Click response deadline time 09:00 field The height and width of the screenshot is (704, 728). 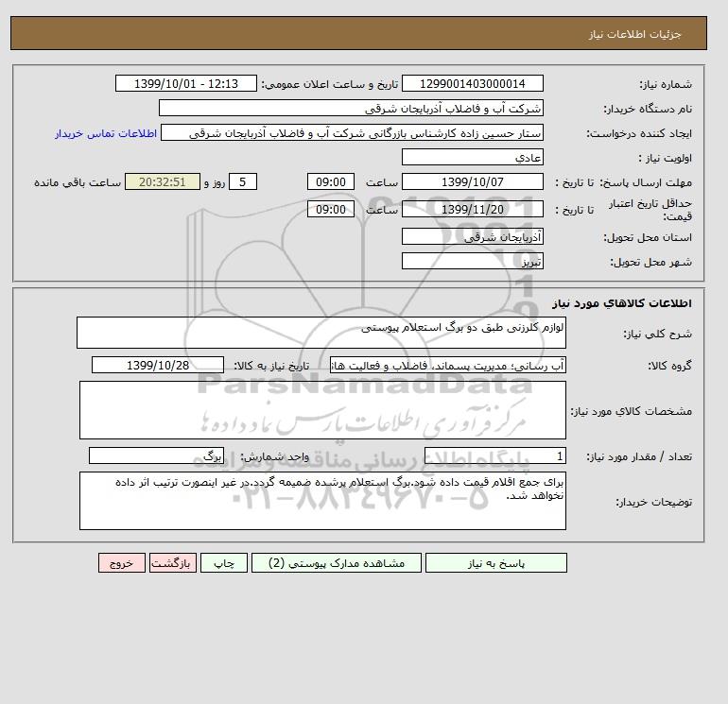click(x=331, y=182)
